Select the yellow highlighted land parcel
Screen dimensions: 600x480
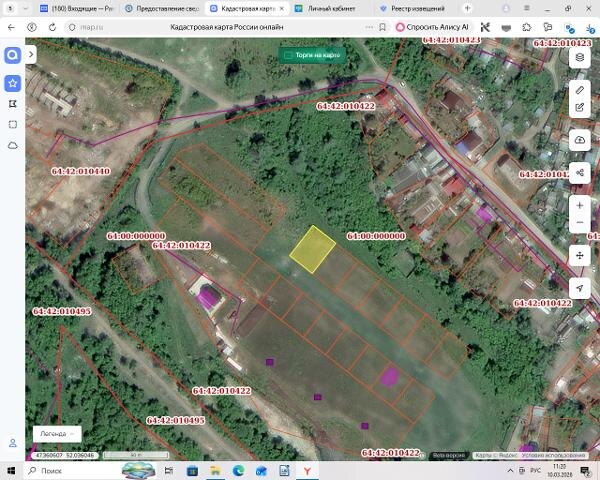coord(313,249)
